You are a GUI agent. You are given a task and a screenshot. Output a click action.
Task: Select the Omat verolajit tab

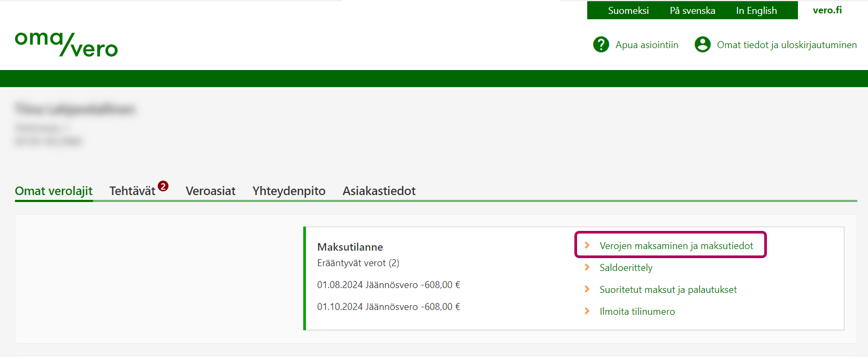coord(53,191)
